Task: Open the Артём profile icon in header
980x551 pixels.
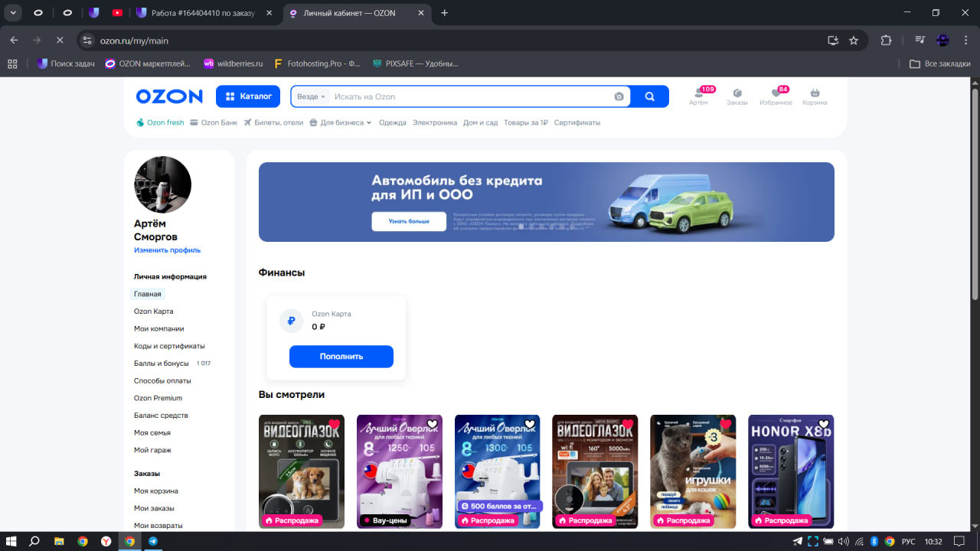Action: click(x=698, y=96)
